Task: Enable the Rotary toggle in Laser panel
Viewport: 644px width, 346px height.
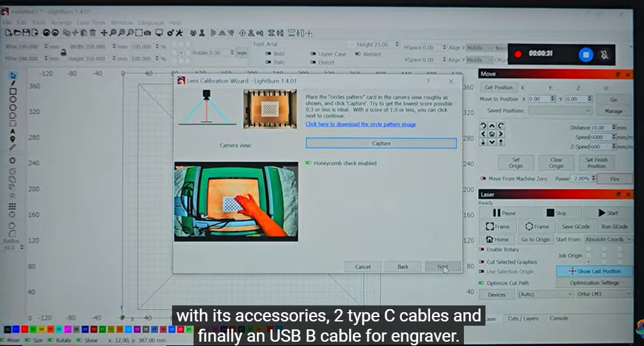Action: [x=482, y=250]
